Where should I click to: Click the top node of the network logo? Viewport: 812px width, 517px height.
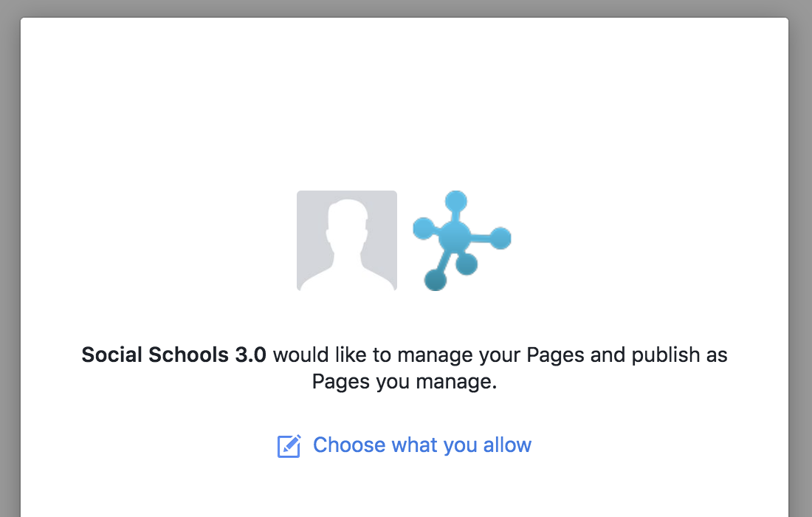pyautogui.click(x=455, y=202)
